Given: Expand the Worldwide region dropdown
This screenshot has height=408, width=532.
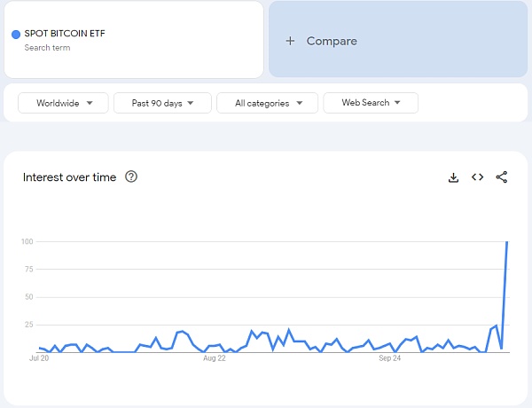Looking at the screenshot, I should 62,103.
